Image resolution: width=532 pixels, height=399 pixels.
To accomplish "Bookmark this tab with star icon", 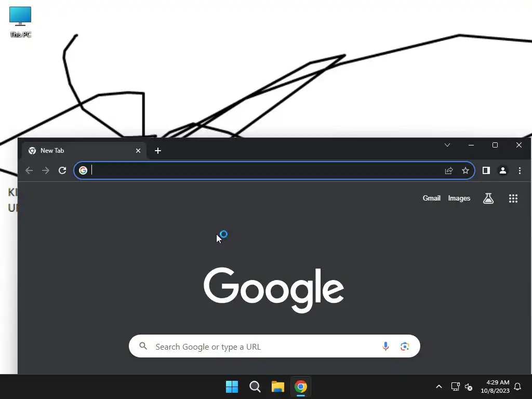I will [465, 170].
